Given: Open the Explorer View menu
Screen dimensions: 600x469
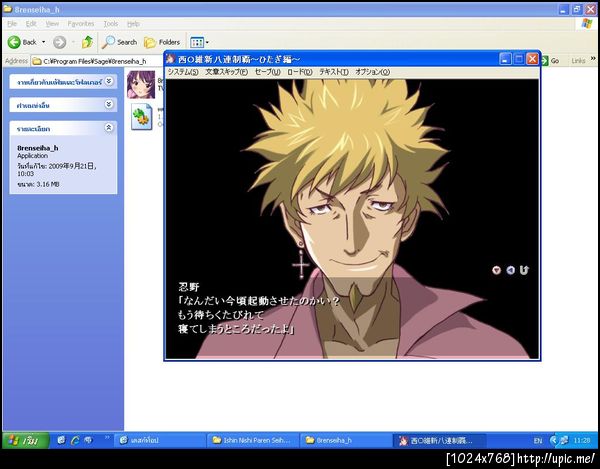Looking at the screenshot, I should click(52, 24).
